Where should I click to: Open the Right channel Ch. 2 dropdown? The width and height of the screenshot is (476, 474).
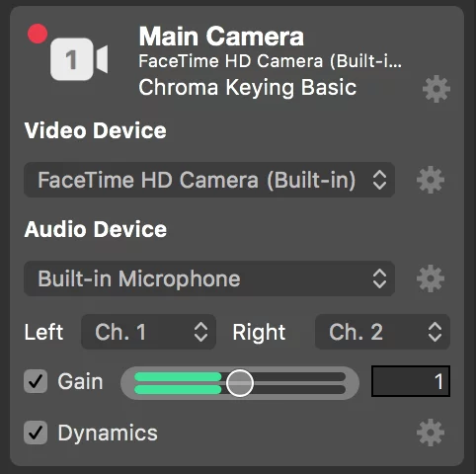pyautogui.click(x=382, y=332)
